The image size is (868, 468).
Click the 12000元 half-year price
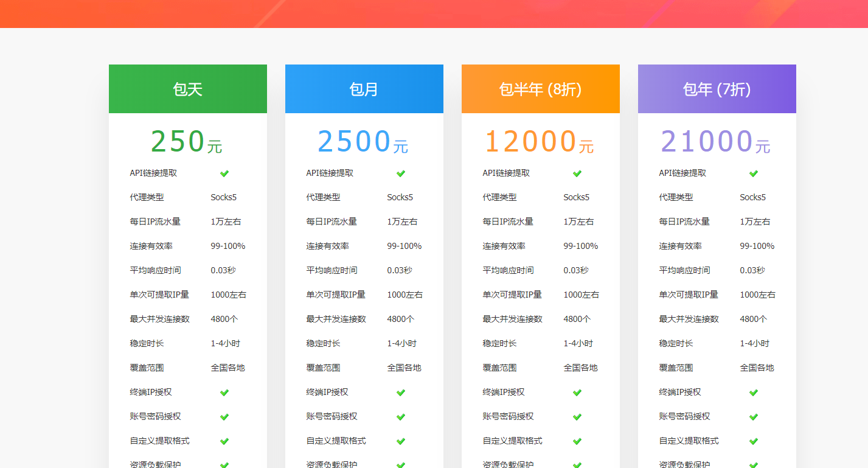click(540, 142)
